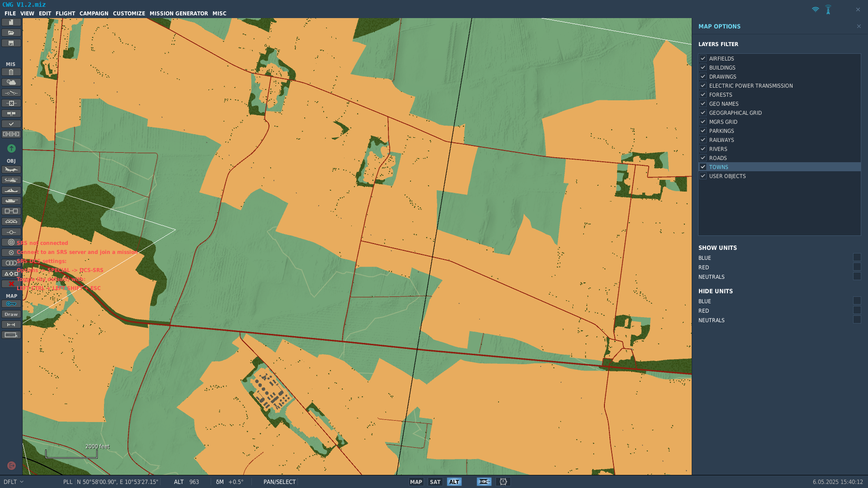Enable Show Units BLUE checkbox
The height and width of the screenshot is (488, 868).
pos(857,257)
